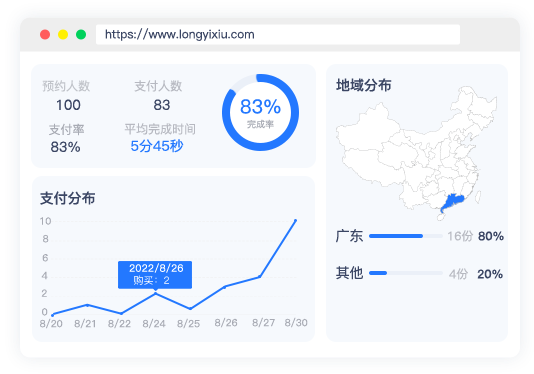
Task: Click the 地域分布 panel title
Action: pyautogui.click(x=364, y=85)
